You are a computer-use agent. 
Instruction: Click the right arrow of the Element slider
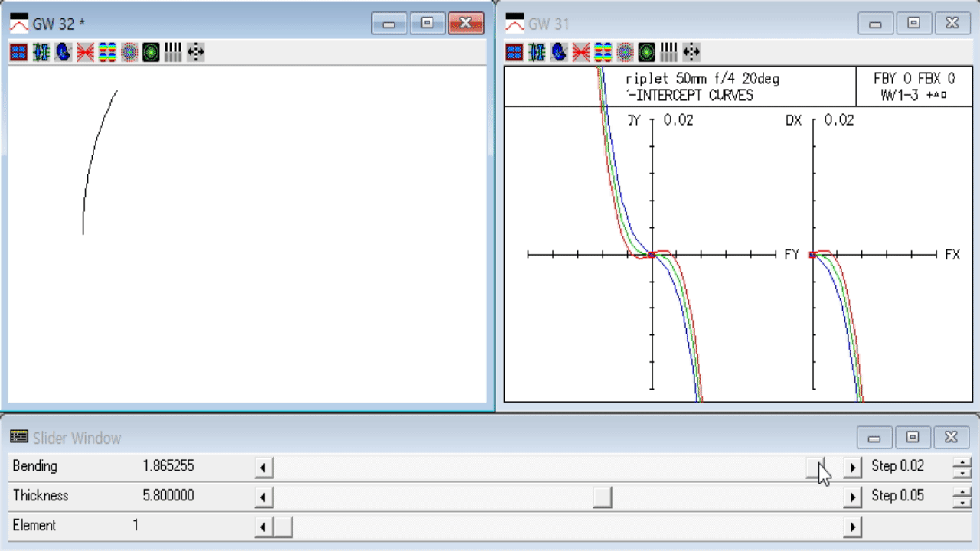pos(852,527)
